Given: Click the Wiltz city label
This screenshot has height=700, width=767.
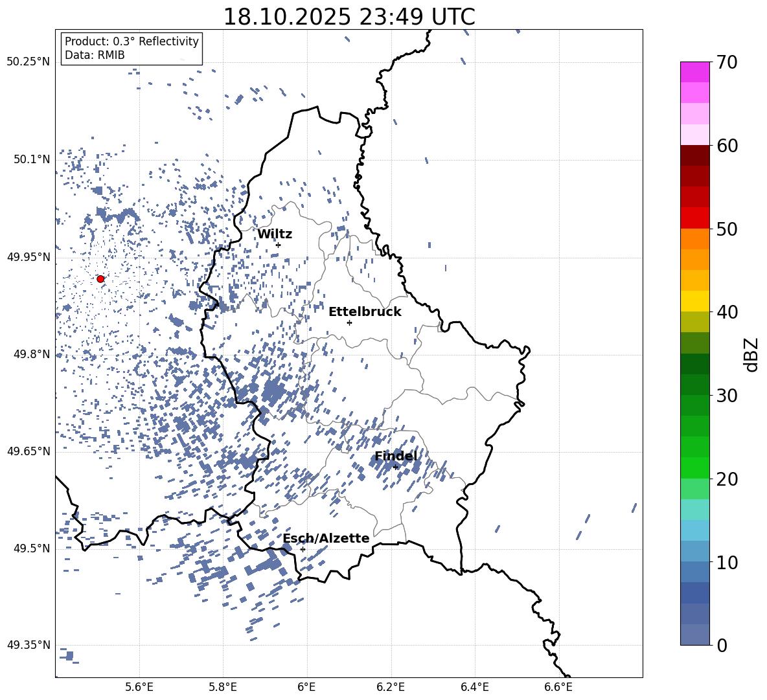Looking at the screenshot, I should [275, 234].
